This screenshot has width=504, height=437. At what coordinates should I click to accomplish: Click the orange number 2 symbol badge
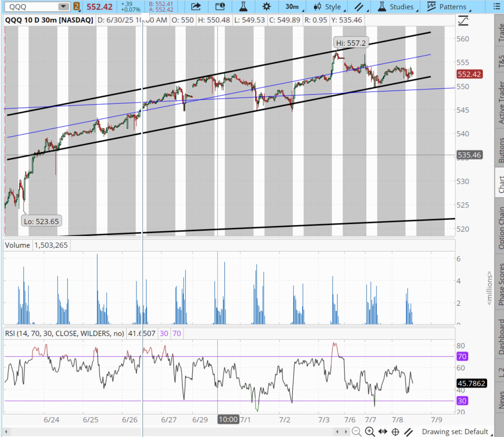click(77, 6)
